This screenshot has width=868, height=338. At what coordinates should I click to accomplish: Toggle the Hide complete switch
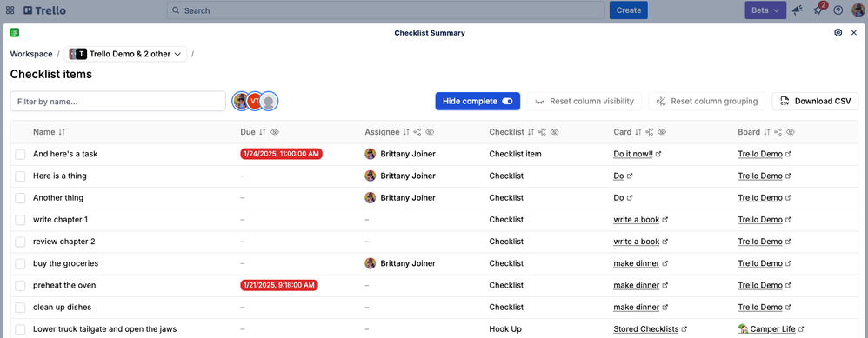coord(507,102)
